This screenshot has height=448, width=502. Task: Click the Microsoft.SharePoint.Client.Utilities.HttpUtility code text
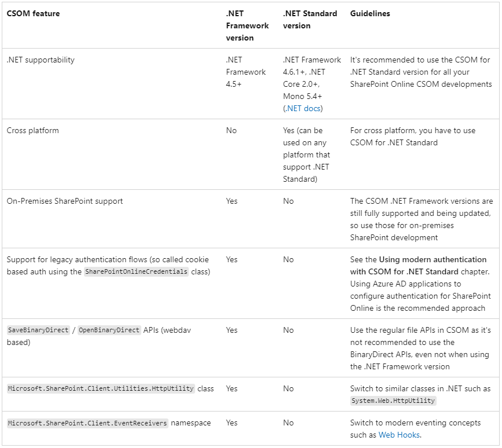pos(101,388)
